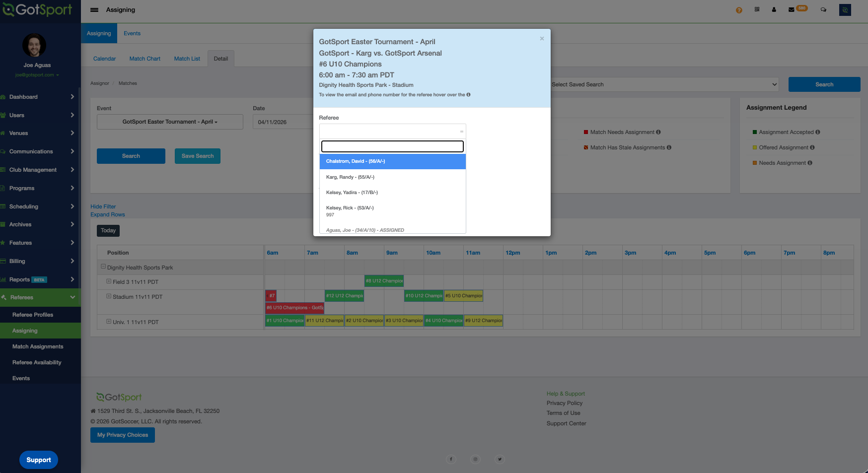Open the orange help question mark icon
The image size is (868, 473).
[739, 10]
